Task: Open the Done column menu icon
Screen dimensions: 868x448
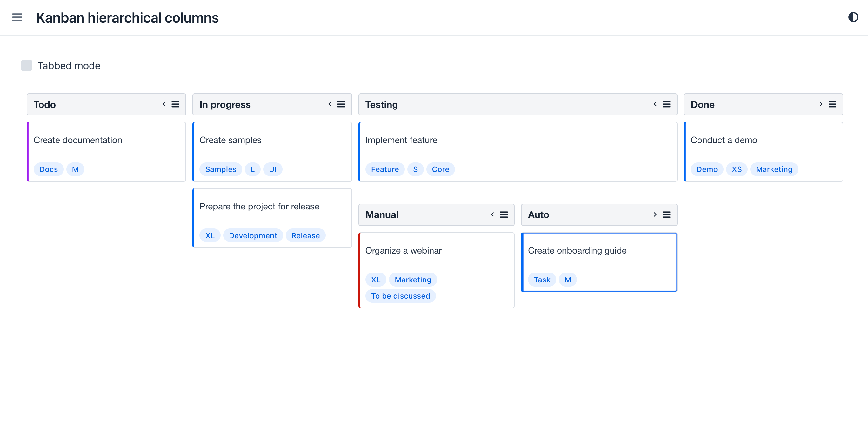Action: [832, 104]
